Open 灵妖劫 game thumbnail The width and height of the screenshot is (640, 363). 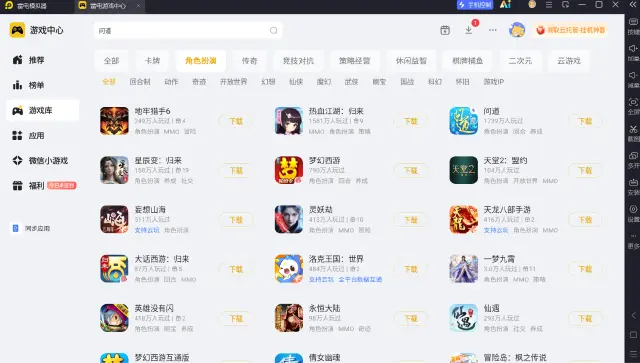click(x=289, y=220)
